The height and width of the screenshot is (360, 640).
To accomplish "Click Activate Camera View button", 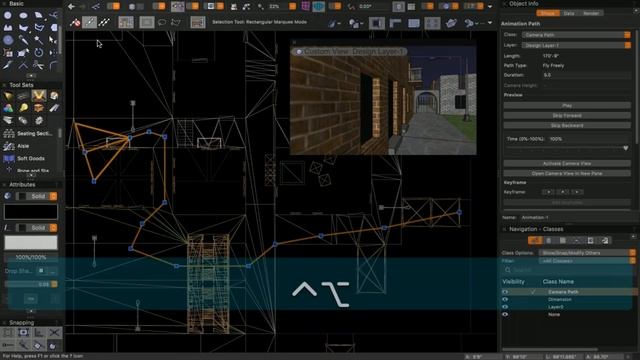I will tap(567, 163).
